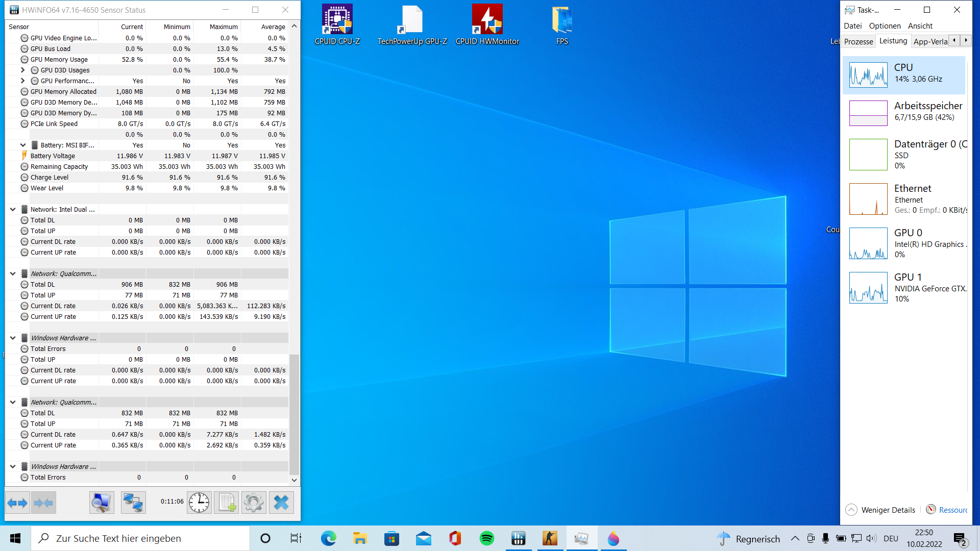Collapse the Battery: MSI BIF sensor group

pos(22,145)
